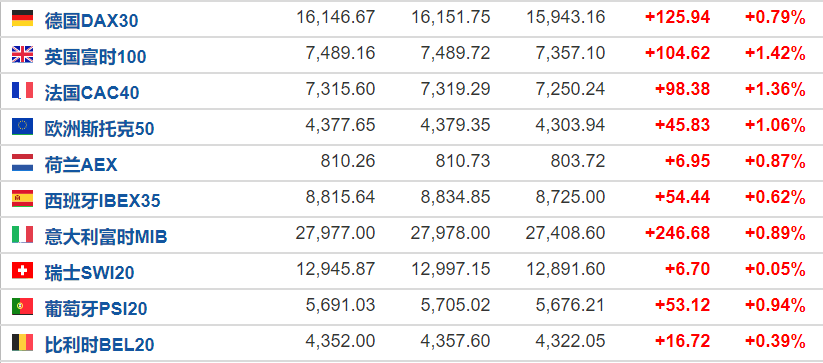Click the Spanish flag icon

click(23, 198)
